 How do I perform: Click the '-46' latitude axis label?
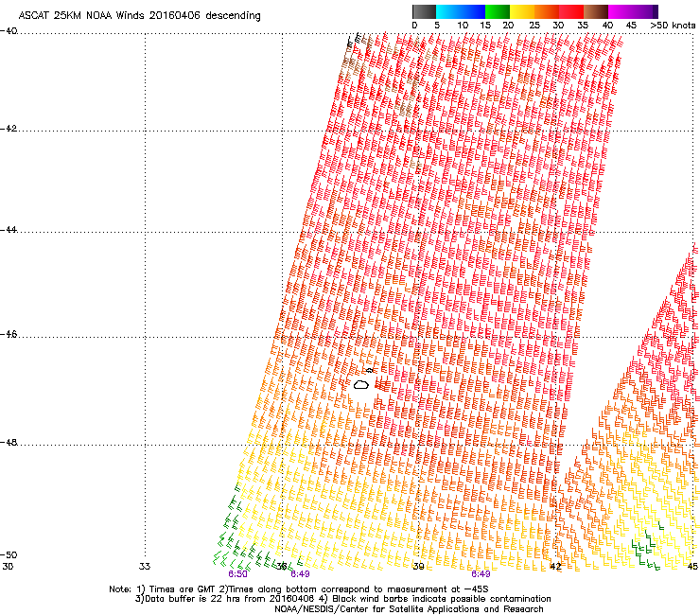(9, 335)
